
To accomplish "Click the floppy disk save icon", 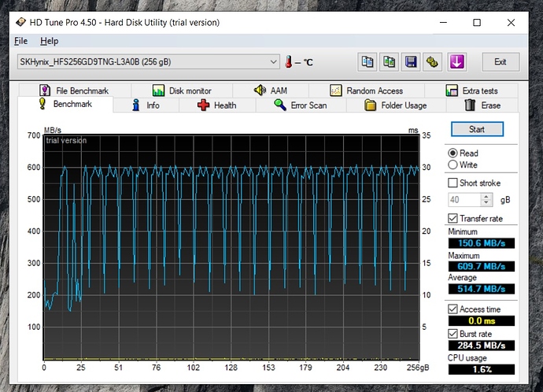I will click(411, 62).
